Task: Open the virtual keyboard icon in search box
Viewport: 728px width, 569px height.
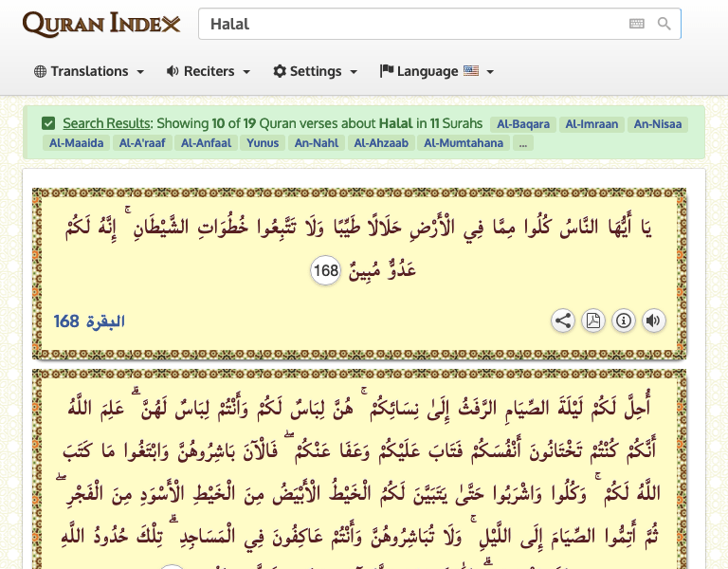Action: coord(636,25)
